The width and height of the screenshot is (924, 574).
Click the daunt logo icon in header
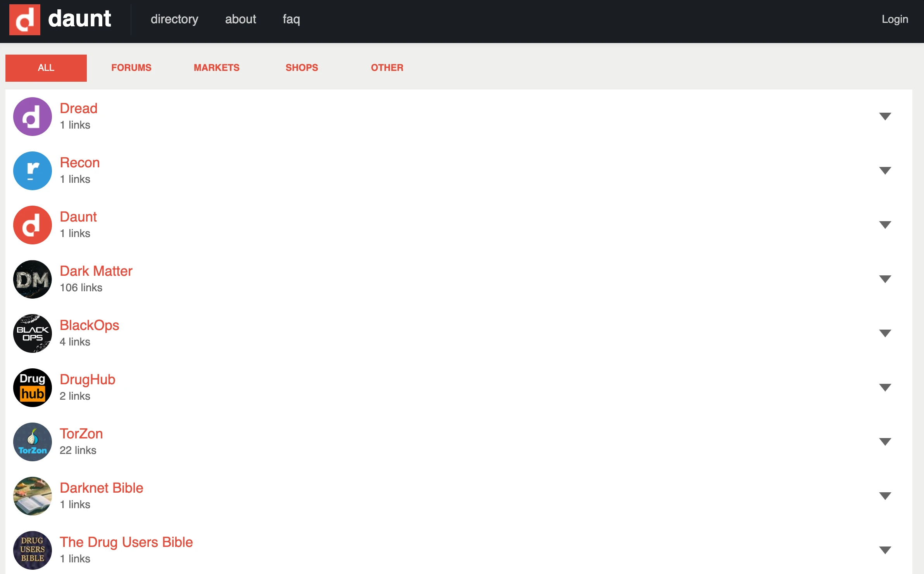pyautogui.click(x=25, y=19)
